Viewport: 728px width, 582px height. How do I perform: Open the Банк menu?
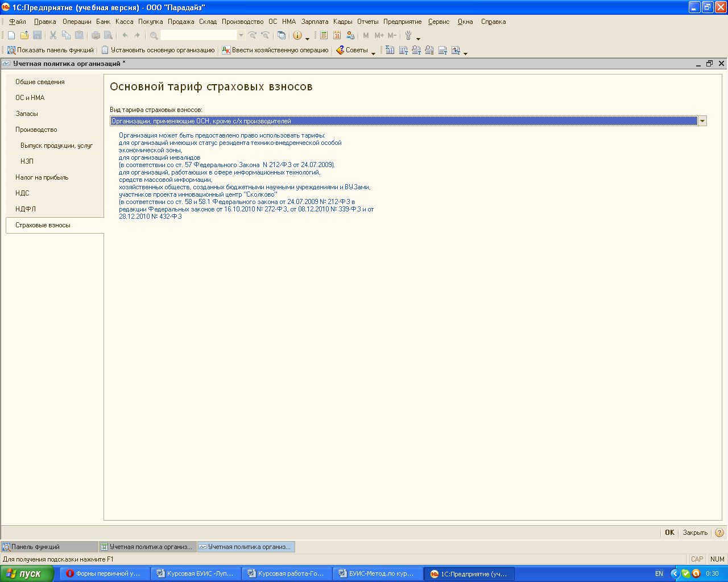pyautogui.click(x=104, y=22)
